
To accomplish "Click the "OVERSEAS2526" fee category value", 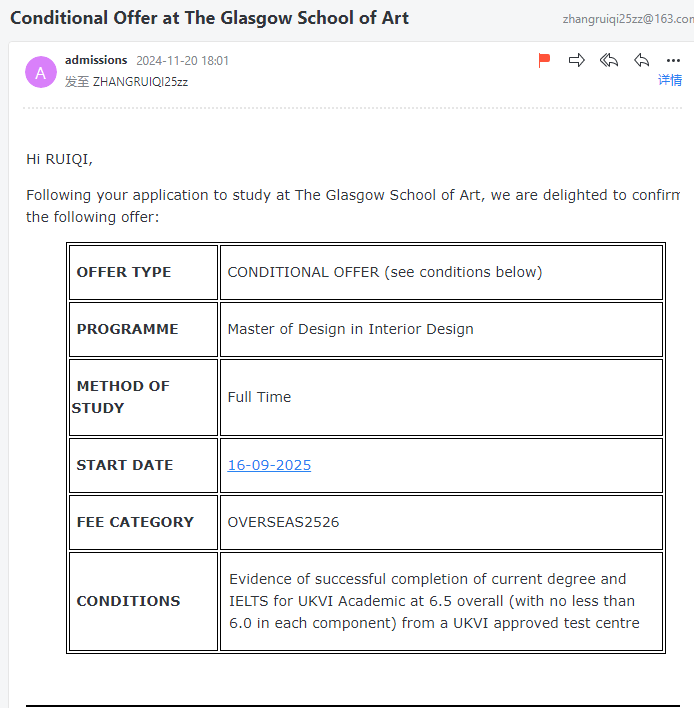I will point(283,522).
